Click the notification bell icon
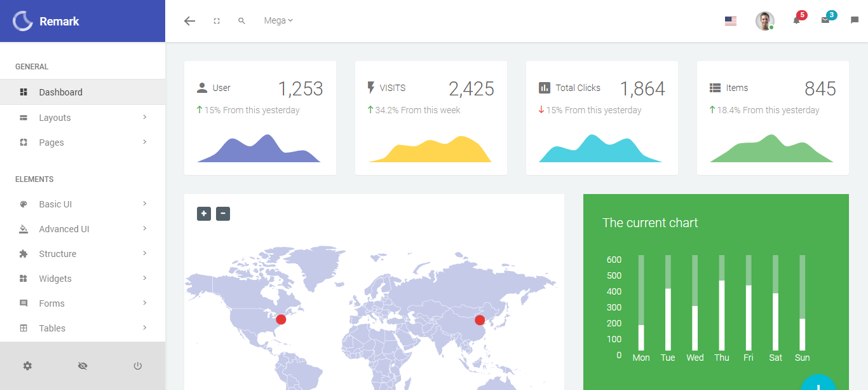Image resolution: width=868 pixels, height=390 pixels. 796,20
